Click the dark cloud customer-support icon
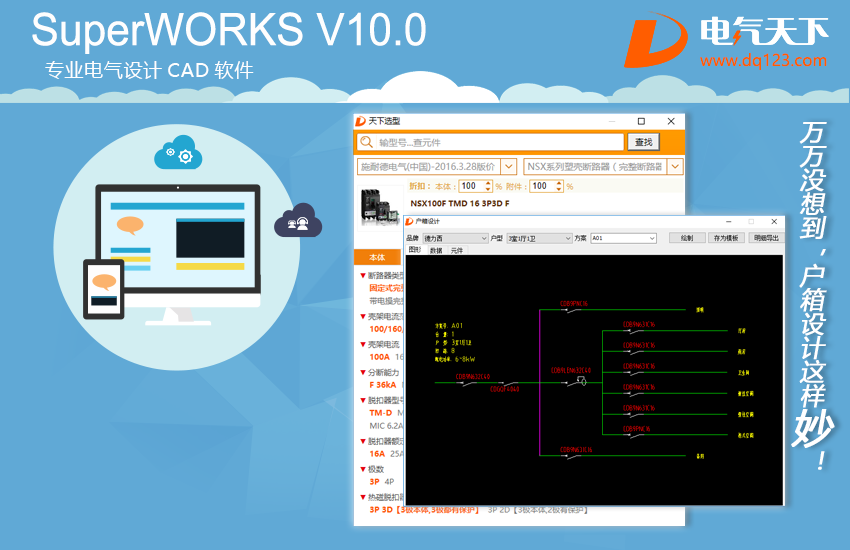This screenshot has height=550, width=850. (298, 221)
